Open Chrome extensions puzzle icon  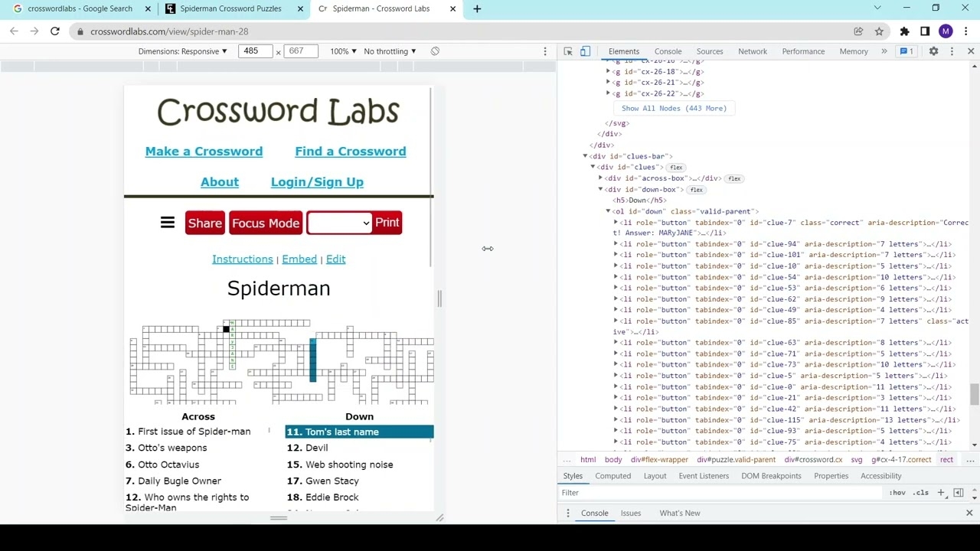click(904, 31)
